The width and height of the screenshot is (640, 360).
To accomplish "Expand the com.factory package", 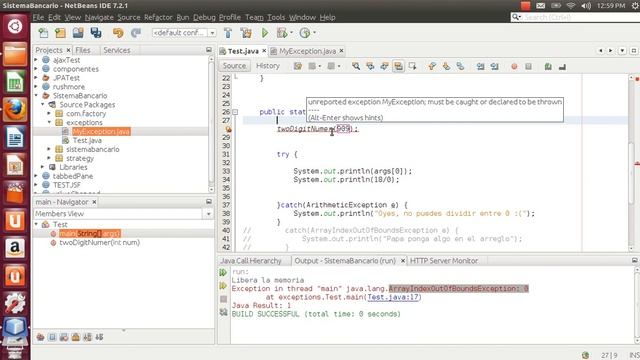I will point(49,113).
